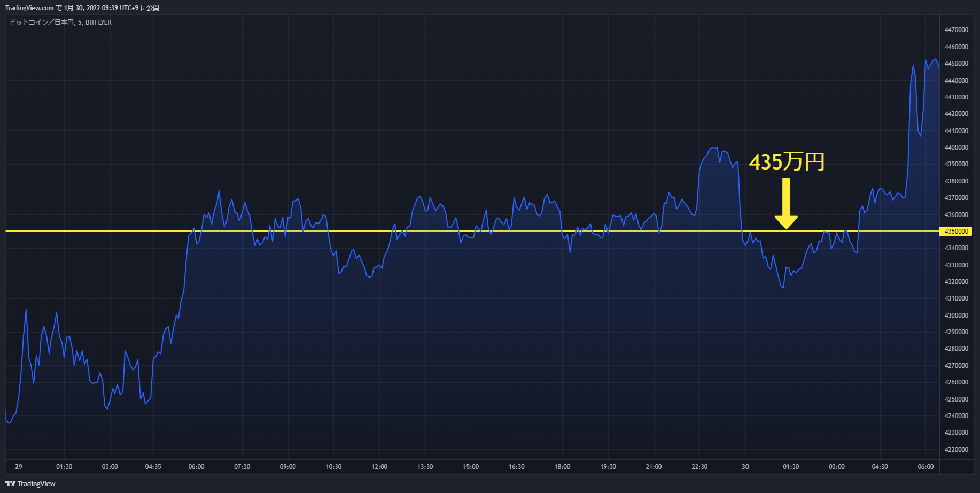Click the 4430000 price axis label
This screenshot has height=493, width=980.
click(956, 97)
